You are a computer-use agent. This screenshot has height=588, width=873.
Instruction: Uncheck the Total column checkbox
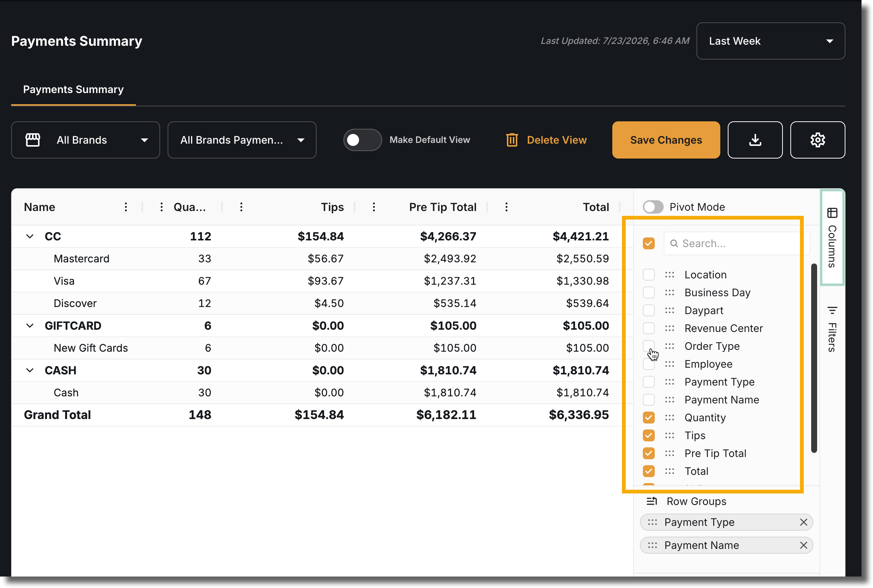click(648, 472)
